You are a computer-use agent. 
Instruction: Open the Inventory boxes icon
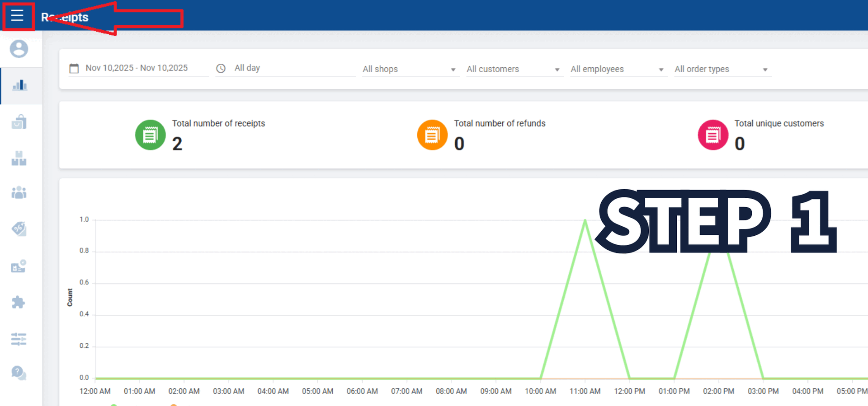(x=19, y=158)
